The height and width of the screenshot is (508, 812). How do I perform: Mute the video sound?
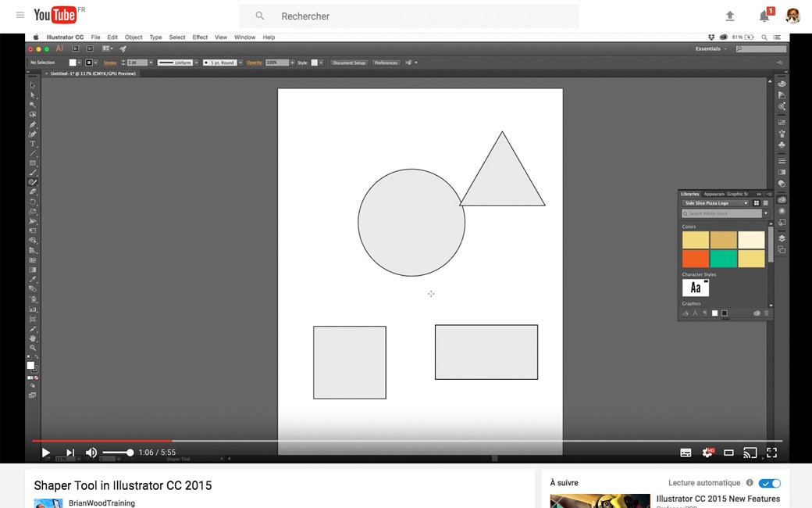coord(91,453)
